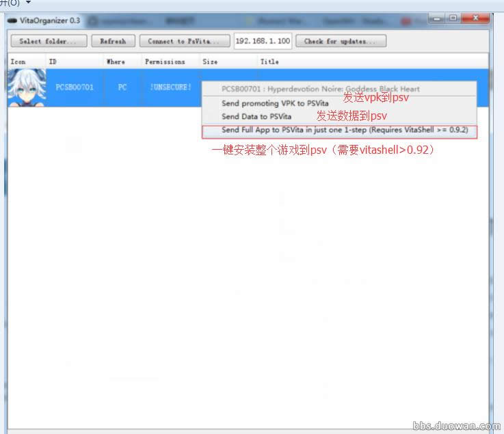Select the PCSB00701 ID cell
504x434 pixels.
click(x=75, y=87)
